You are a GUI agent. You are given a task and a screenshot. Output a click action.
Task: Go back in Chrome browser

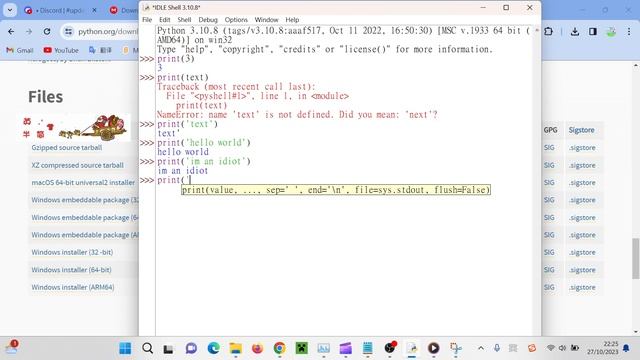(x=11, y=31)
